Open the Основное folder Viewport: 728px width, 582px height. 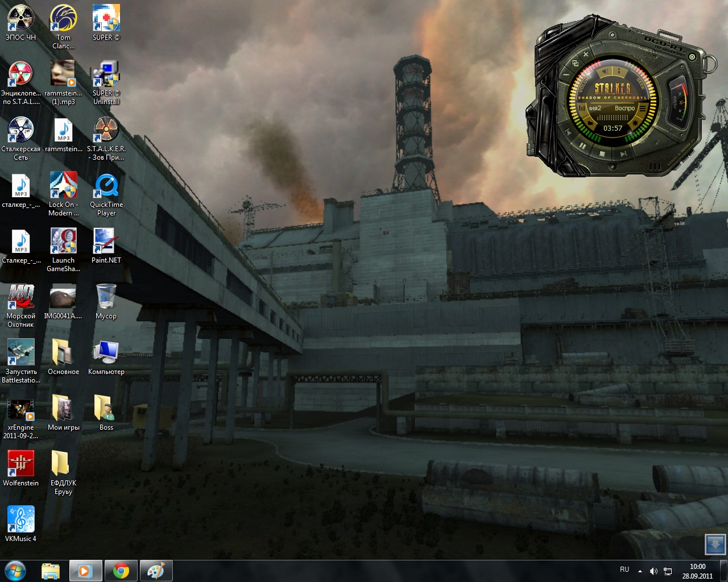pos(63,358)
